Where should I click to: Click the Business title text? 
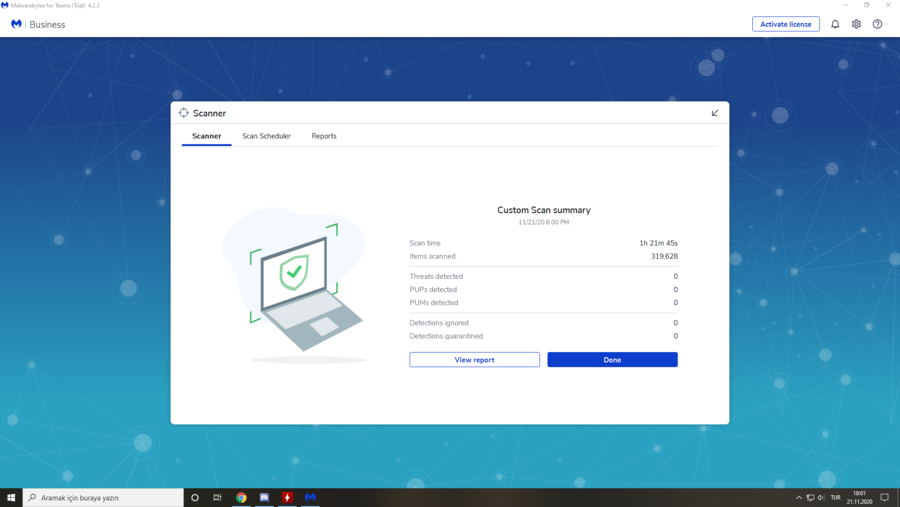pyautogui.click(x=47, y=25)
